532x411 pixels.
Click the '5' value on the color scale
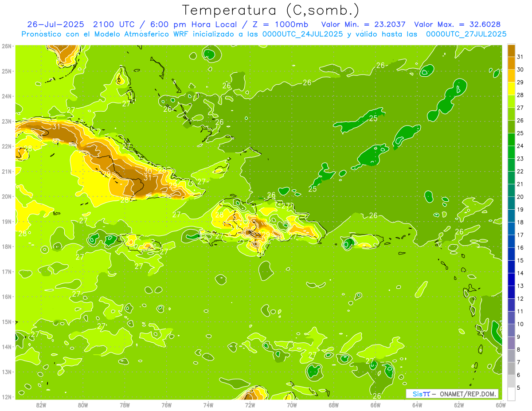[519, 388]
